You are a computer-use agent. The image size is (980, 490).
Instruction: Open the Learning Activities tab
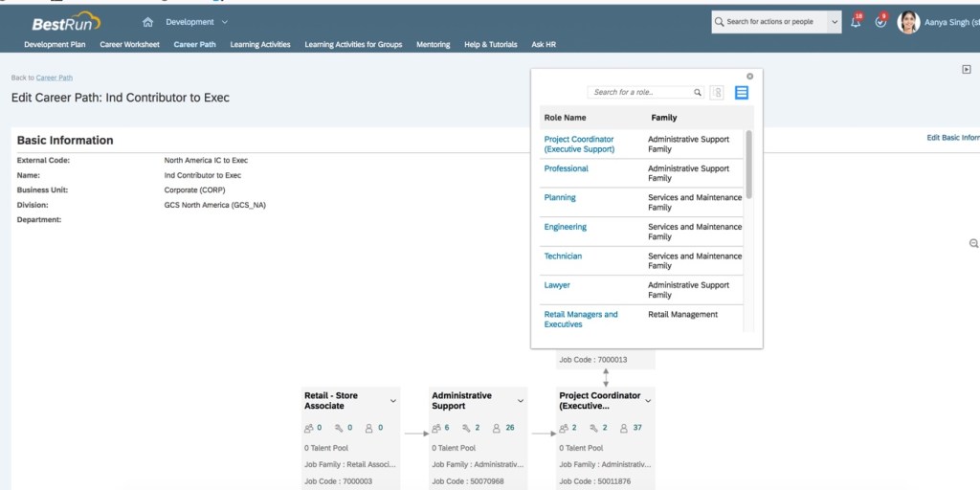tap(260, 44)
